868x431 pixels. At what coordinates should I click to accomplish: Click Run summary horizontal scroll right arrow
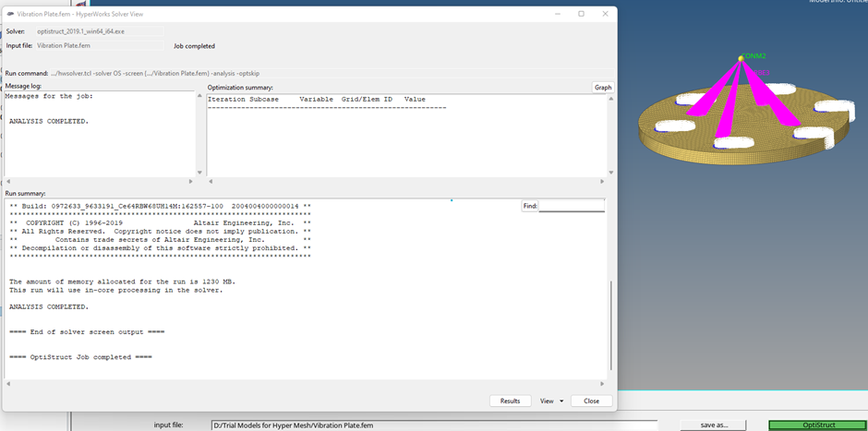pos(602,383)
